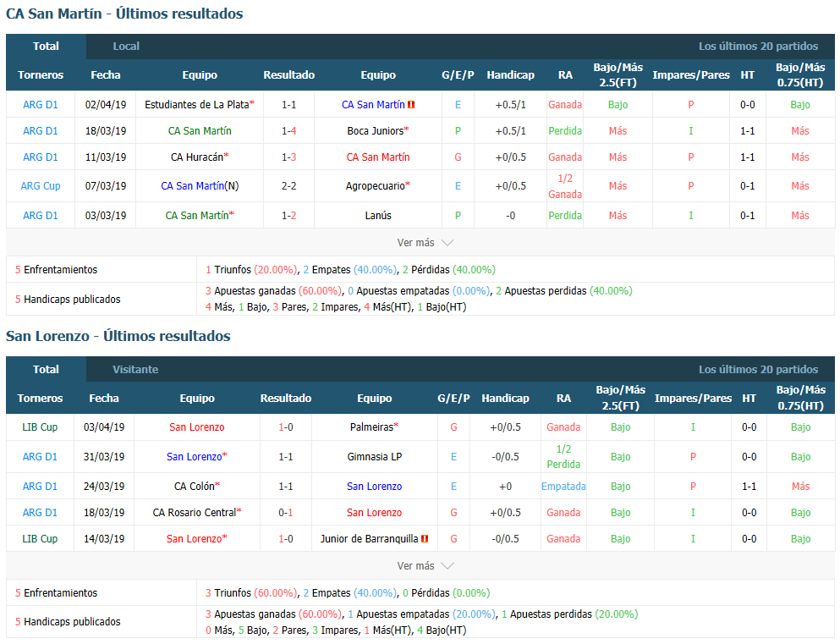Click the San Lorenzo name in the Palmeiras row
This screenshot has width=840, height=644.
(x=196, y=427)
